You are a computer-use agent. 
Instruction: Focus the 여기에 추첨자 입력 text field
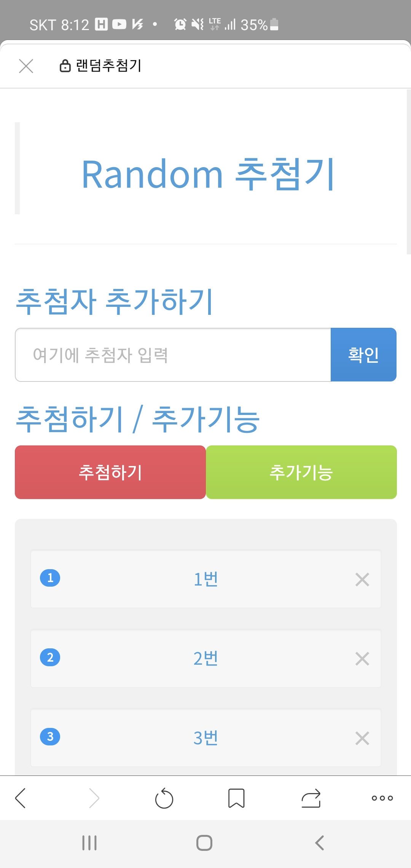pos(173,354)
